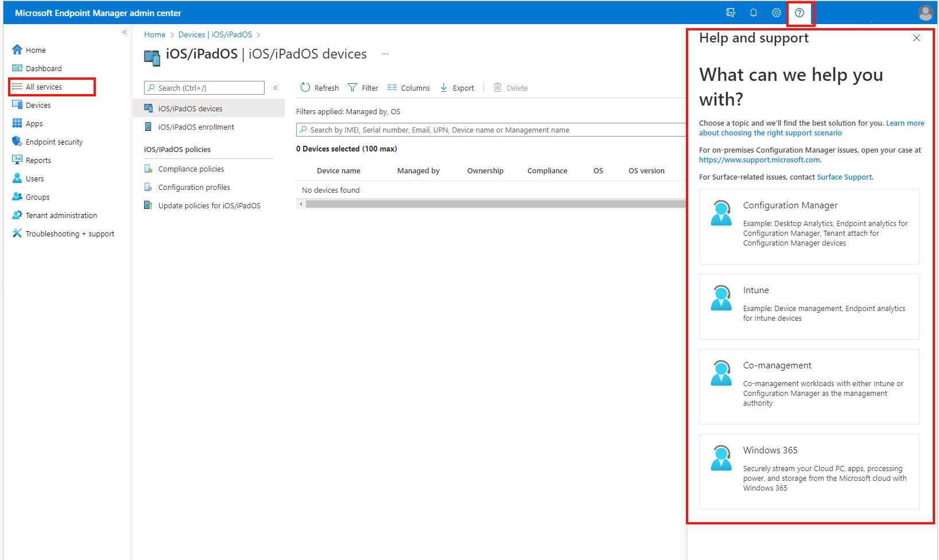Export the device list
Image resolution: width=939 pixels, height=560 pixels.
[457, 88]
